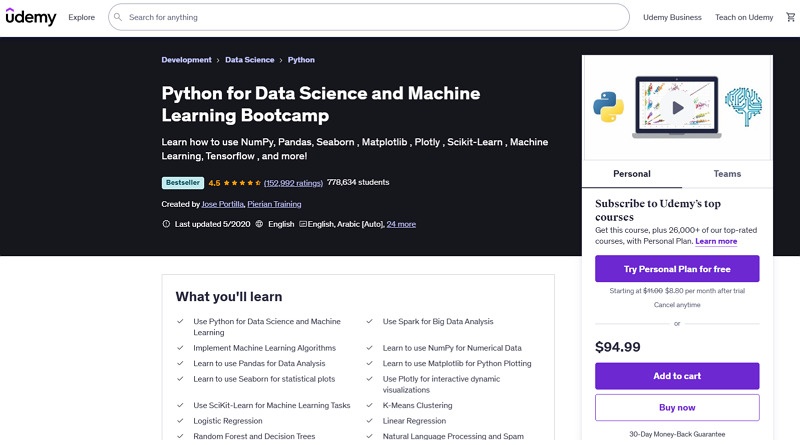Focus the Search for anything field
The width and height of the screenshot is (800, 445).
pos(368,17)
